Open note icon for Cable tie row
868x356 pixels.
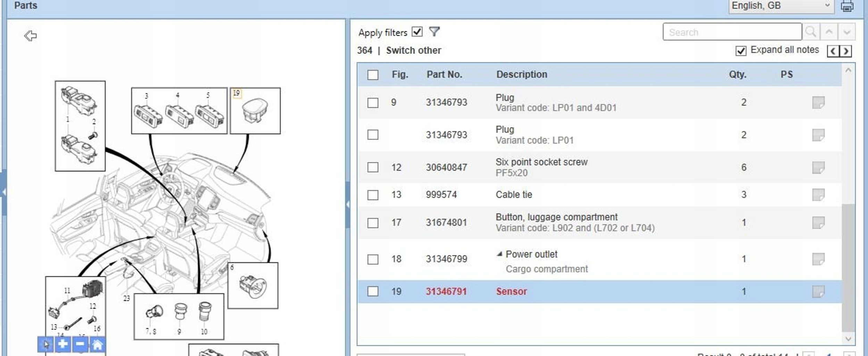[x=818, y=194]
